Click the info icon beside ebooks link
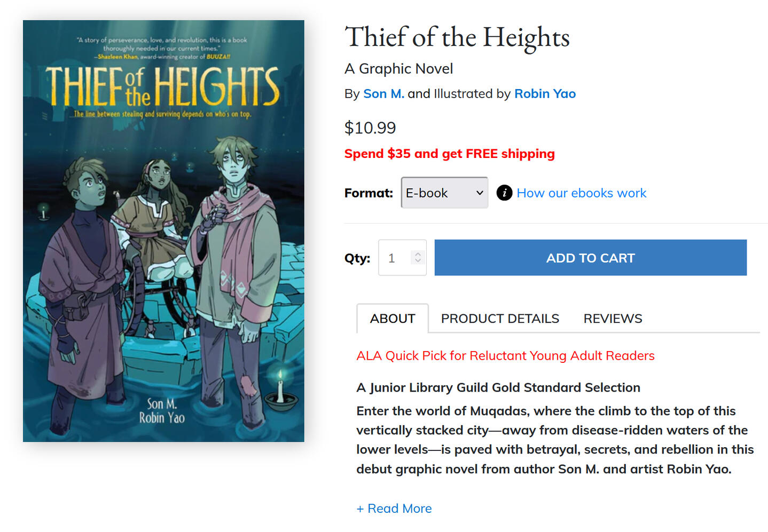Image resolution: width=768 pixels, height=532 pixels. (504, 193)
